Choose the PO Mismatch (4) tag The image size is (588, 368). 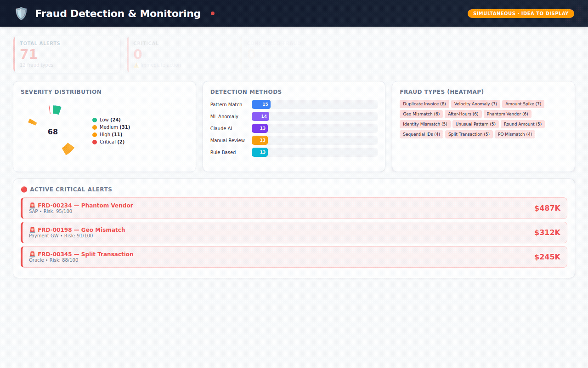[514, 134]
